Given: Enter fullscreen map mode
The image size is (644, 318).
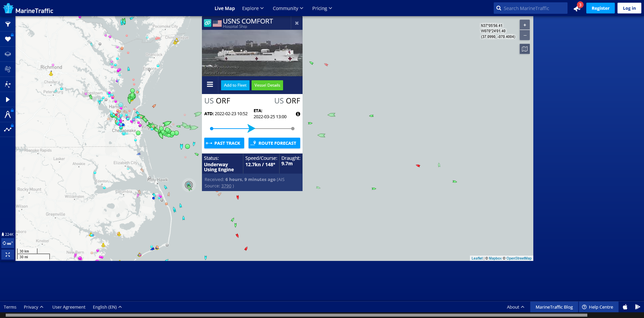Looking at the screenshot, I should pyautogui.click(x=8, y=255).
